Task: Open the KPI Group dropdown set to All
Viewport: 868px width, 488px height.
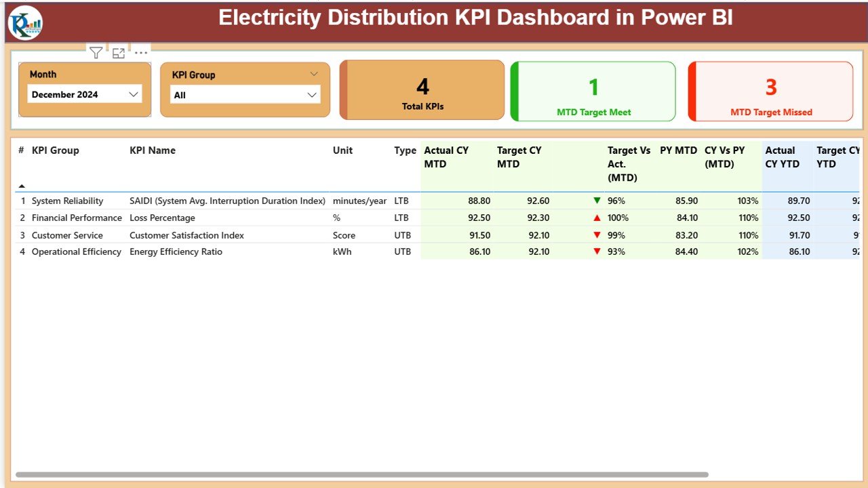Action: click(245, 95)
